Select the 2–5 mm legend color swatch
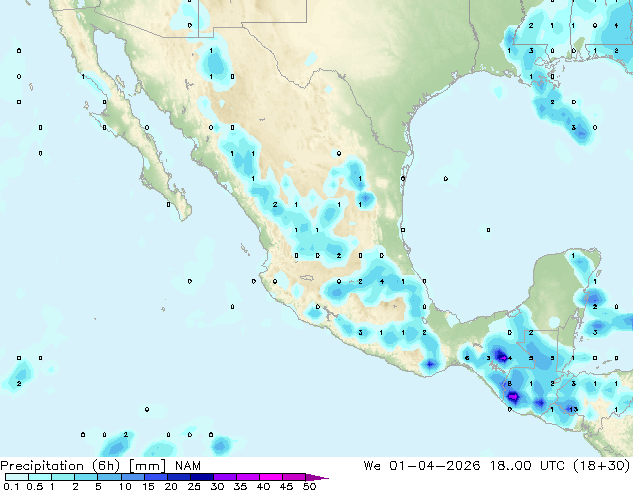This screenshot has width=634, height=490. coord(86,477)
